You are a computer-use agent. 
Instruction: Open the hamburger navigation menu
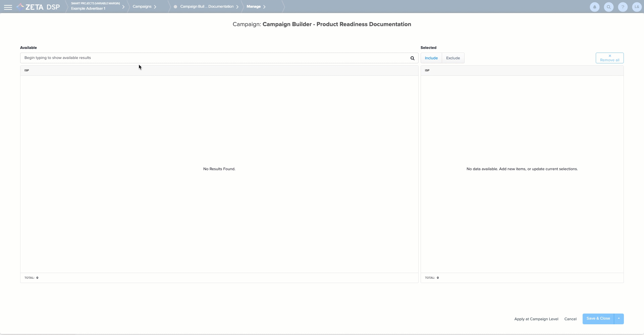(x=8, y=7)
